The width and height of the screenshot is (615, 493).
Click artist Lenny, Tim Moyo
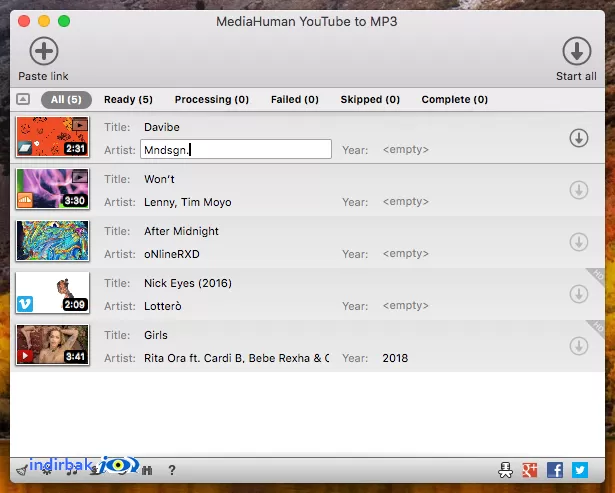(187, 202)
